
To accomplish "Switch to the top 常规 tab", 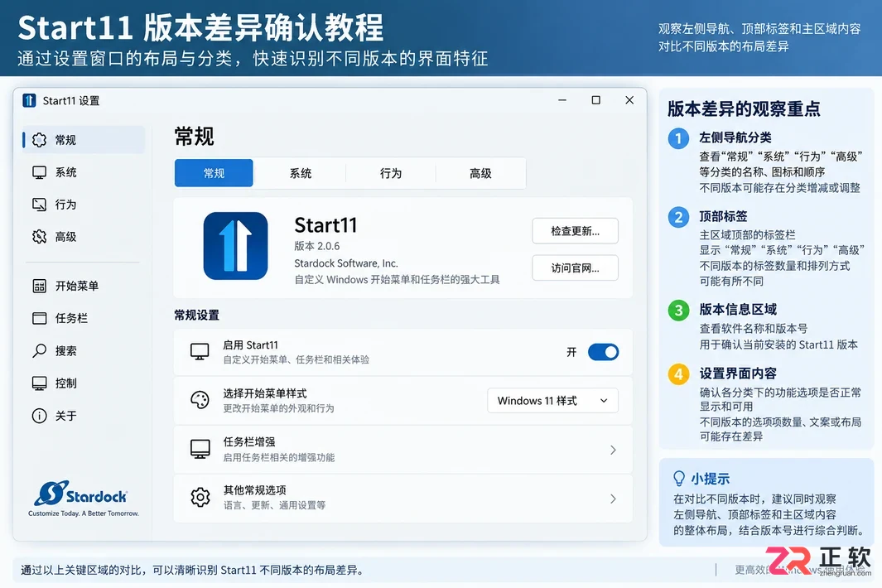I will pos(214,173).
